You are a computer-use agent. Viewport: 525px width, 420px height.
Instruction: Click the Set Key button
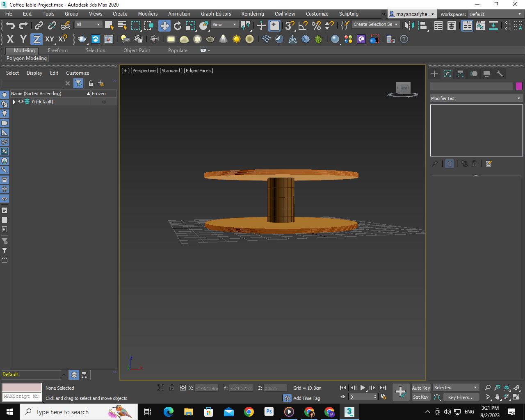click(x=421, y=397)
